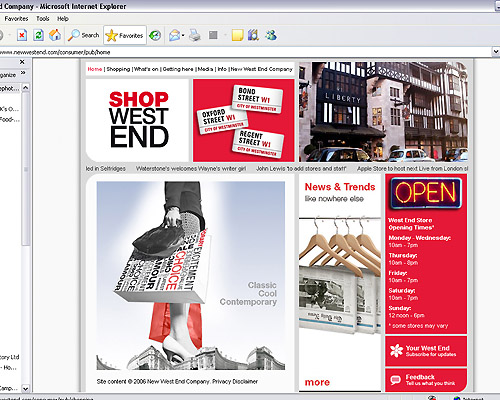Click the yellow note toolbar icon
Image resolution: width=500 pixels, height=400 pixels.
[237, 35]
